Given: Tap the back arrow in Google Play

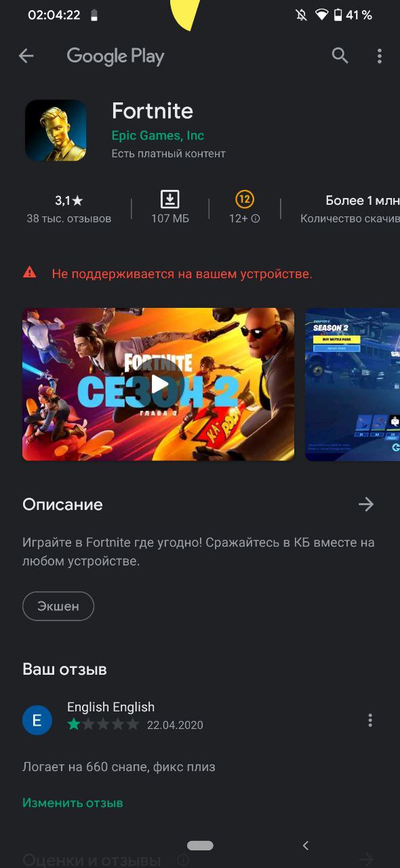Looking at the screenshot, I should 26,56.
